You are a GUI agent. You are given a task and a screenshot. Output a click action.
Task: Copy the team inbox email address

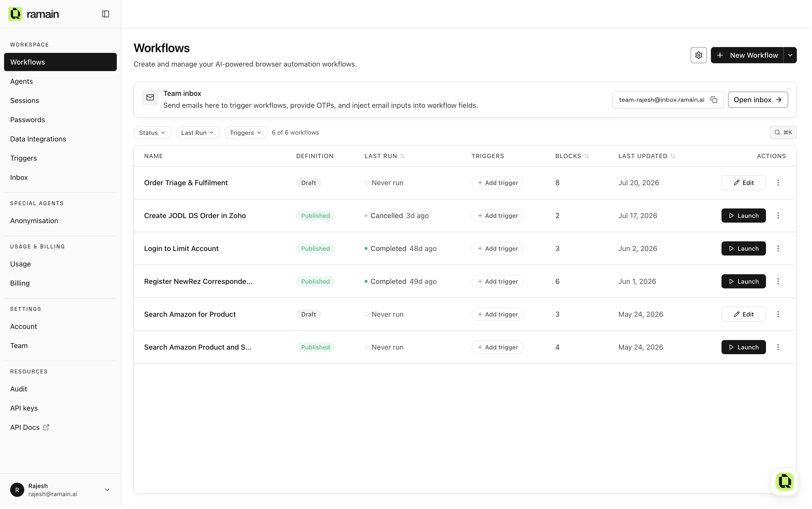714,100
